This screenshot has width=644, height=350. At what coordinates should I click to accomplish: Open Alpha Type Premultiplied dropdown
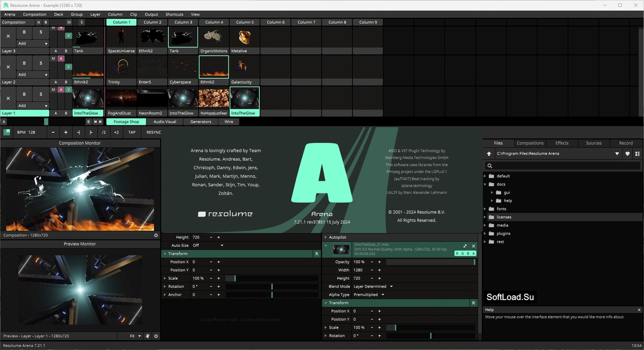point(369,295)
